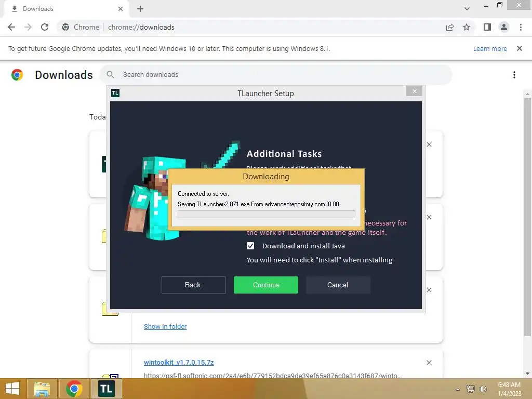Image resolution: width=532 pixels, height=399 pixels.
Task: Reload the downloads page
Action: (45, 27)
